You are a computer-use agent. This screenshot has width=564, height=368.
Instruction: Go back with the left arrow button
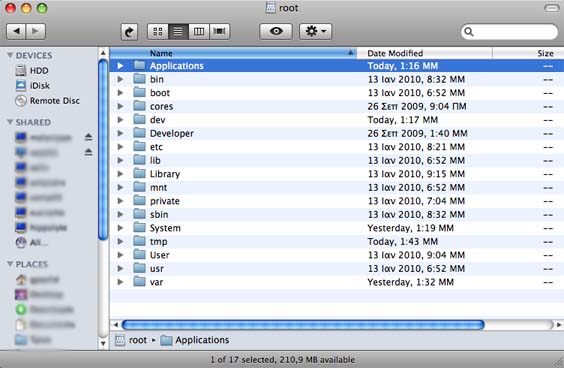pos(16,31)
